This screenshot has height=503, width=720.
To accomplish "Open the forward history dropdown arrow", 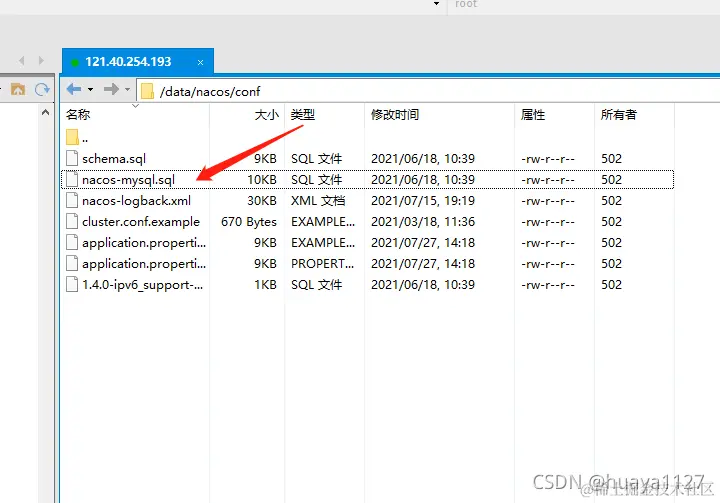I will click(127, 89).
